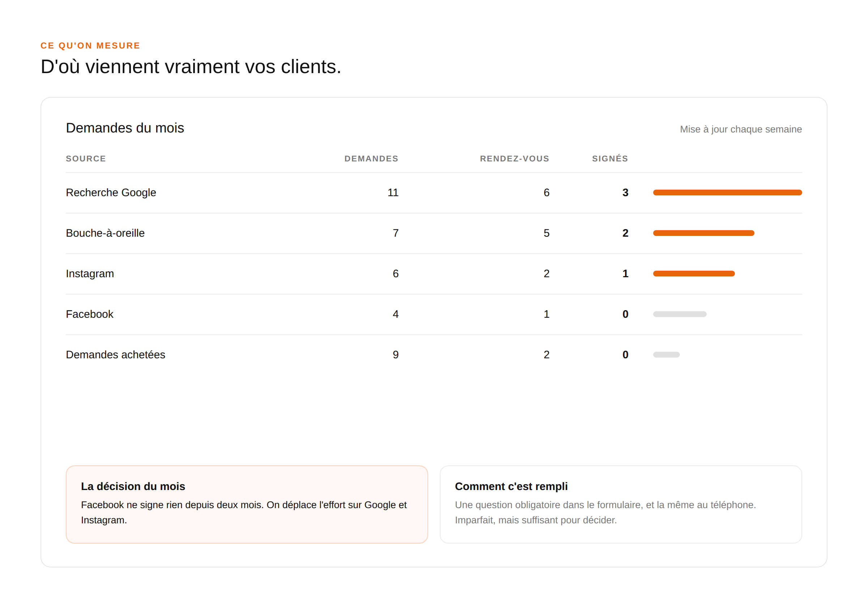Click the 'La décision du mois' heading
868x608 pixels.
click(x=133, y=486)
